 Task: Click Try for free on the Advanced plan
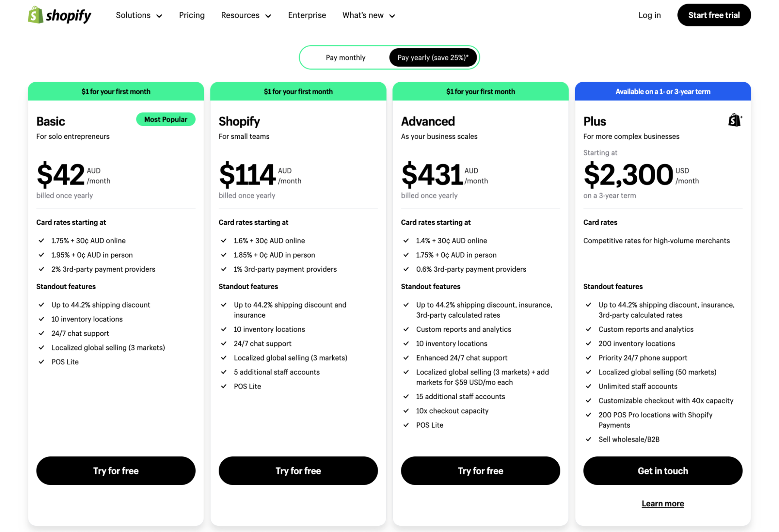click(480, 471)
